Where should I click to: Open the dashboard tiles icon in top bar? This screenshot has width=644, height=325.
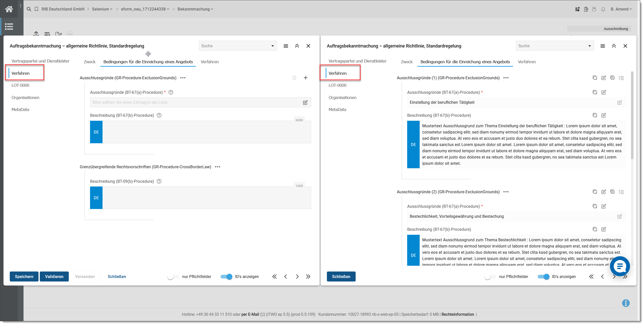577,9
